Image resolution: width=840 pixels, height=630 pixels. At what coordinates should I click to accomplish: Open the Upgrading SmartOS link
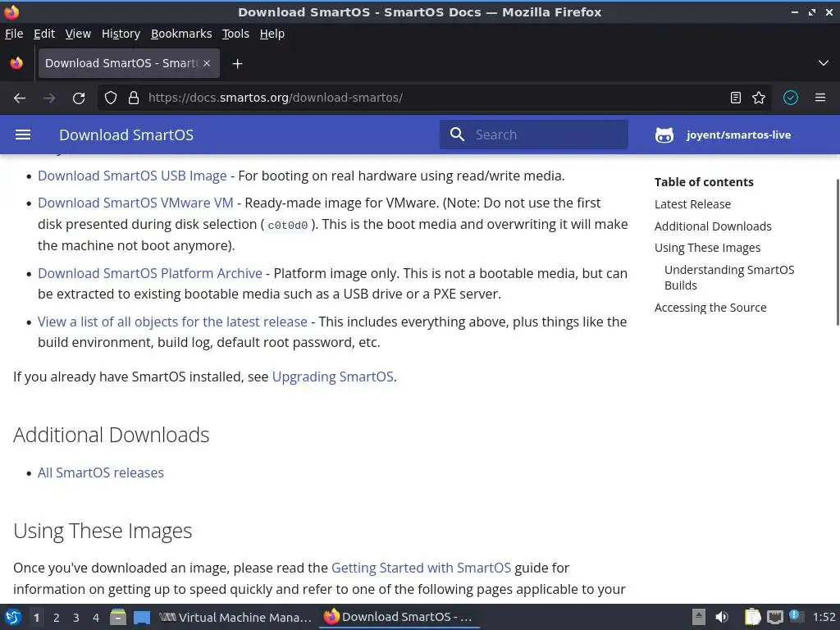(333, 377)
